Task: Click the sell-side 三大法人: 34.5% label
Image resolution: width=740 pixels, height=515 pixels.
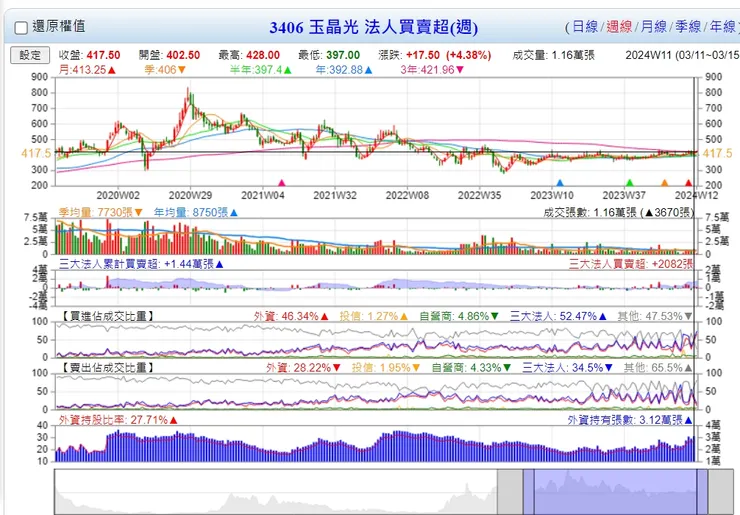Action: click(567, 367)
